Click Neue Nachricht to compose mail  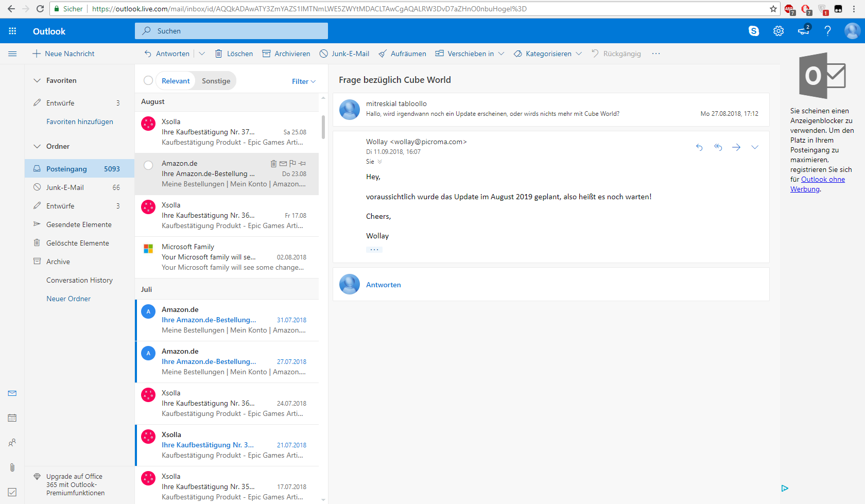[63, 54]
